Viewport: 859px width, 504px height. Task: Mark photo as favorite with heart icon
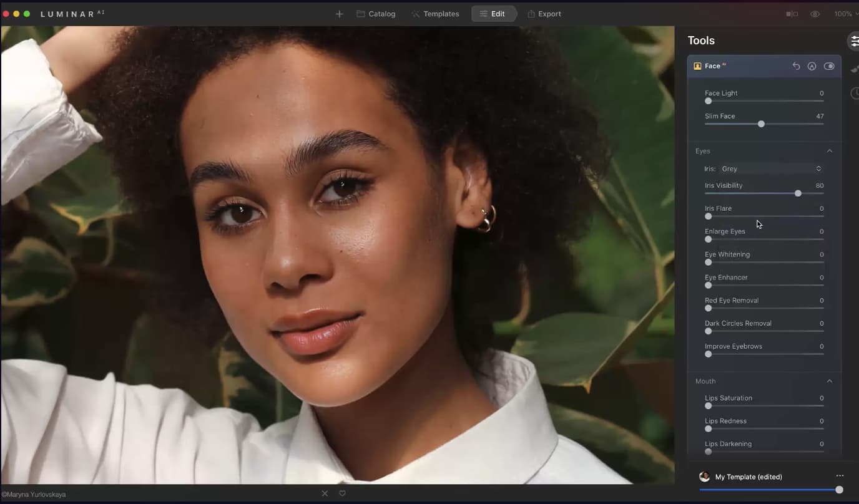[342, 493]
